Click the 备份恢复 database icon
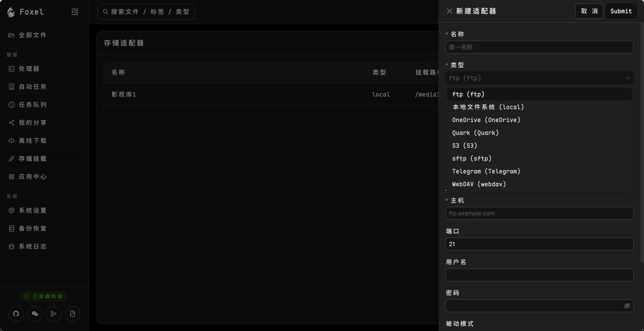Viewport: 644px width, 331px height. 11,228
